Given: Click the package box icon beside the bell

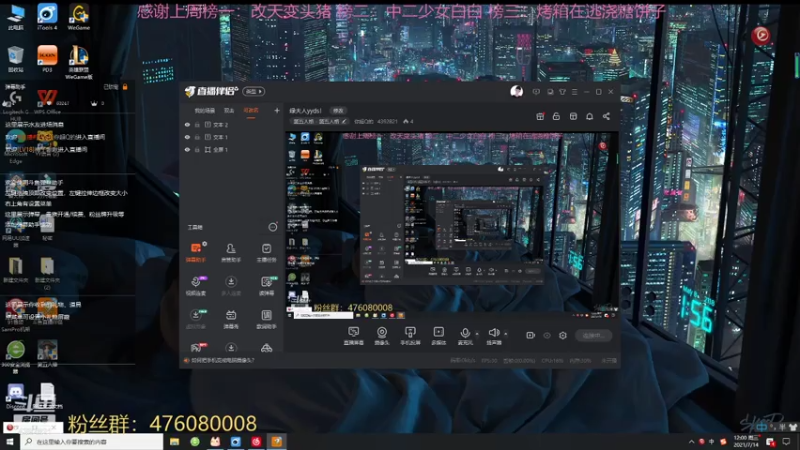Looking at the screenshot, I should [x=573, y=116].
